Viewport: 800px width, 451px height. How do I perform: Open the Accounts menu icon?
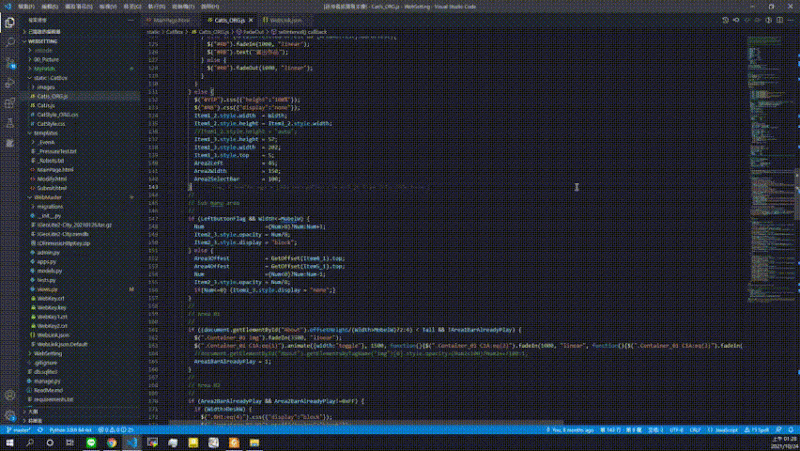pos(10,395)
